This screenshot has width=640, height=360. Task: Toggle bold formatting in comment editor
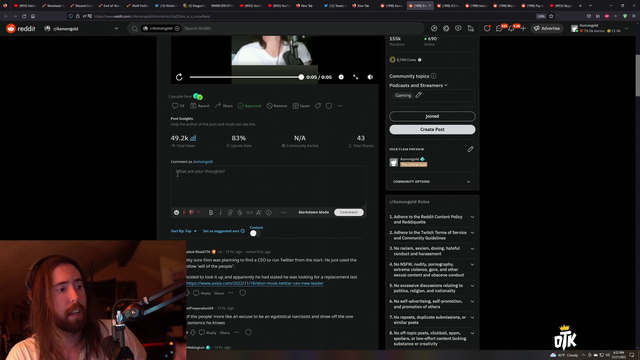coord(211,212)
